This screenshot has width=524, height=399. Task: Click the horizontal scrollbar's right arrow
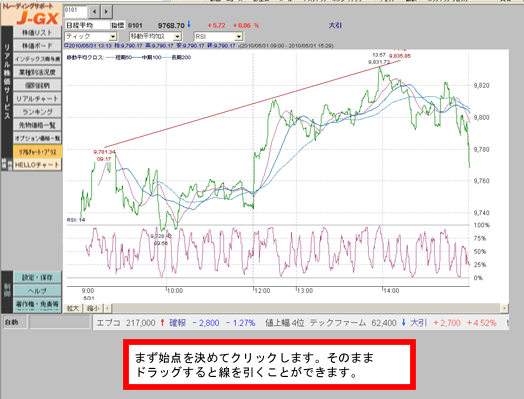pos(504,308)
